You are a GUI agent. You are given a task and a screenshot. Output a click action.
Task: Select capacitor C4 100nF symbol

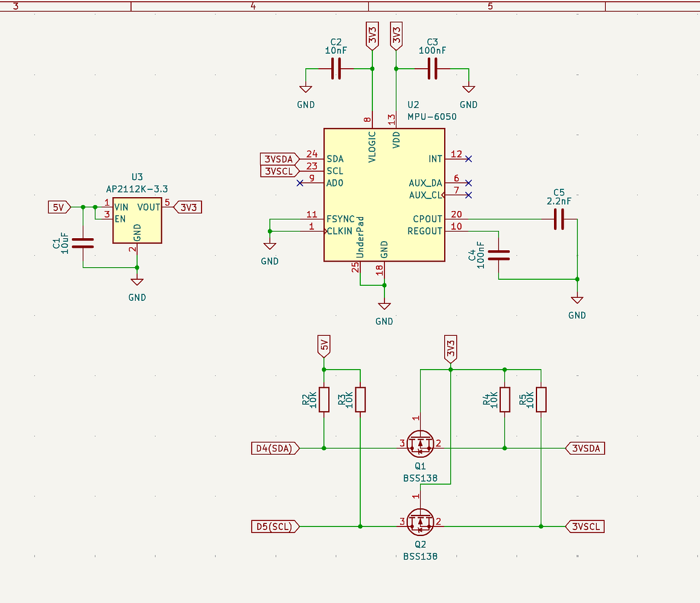coord(498,255)
